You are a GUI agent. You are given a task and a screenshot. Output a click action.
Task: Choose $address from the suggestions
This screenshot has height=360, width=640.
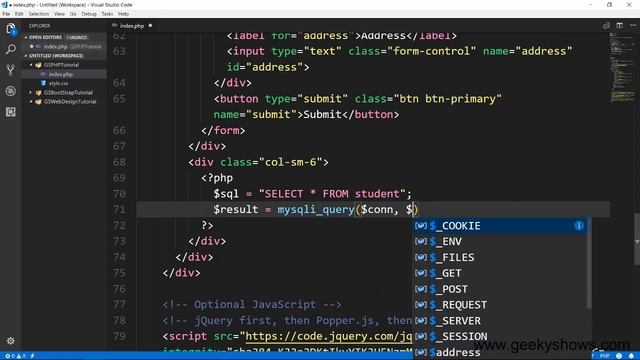(500, 352)
